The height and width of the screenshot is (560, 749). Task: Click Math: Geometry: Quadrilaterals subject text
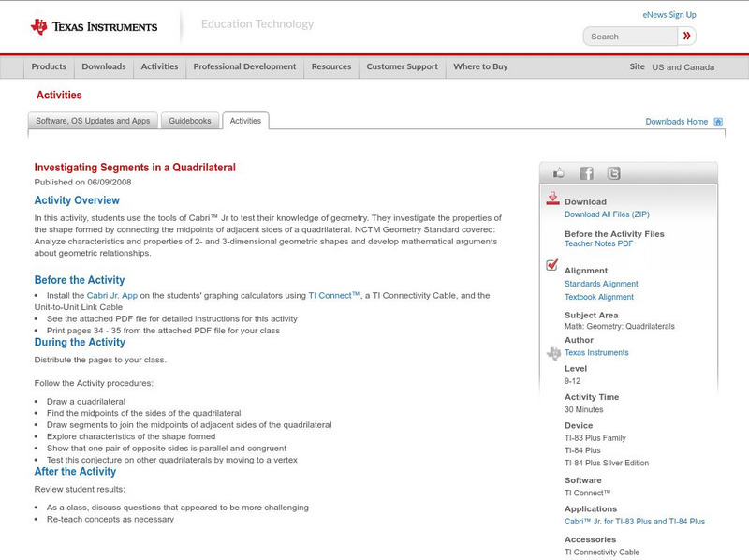tap(620, 326)
